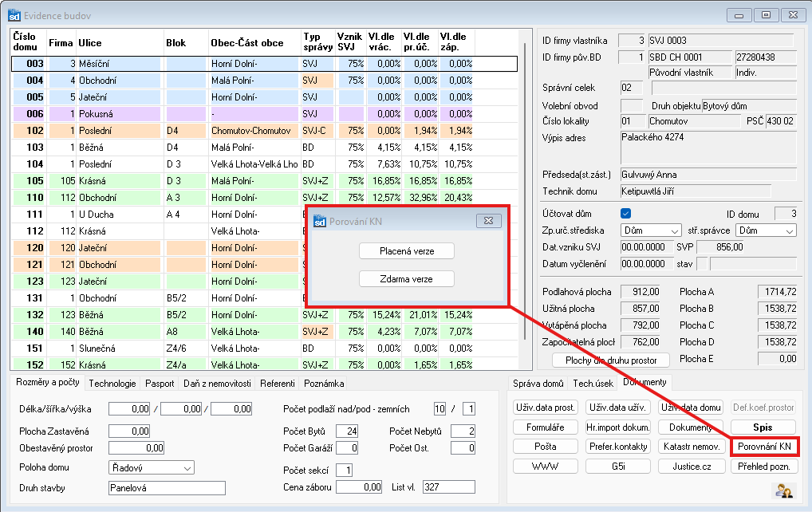Click Hr.import dokum. button
The width and height of the screenshot is (812, 512).
tap(618, 427)
